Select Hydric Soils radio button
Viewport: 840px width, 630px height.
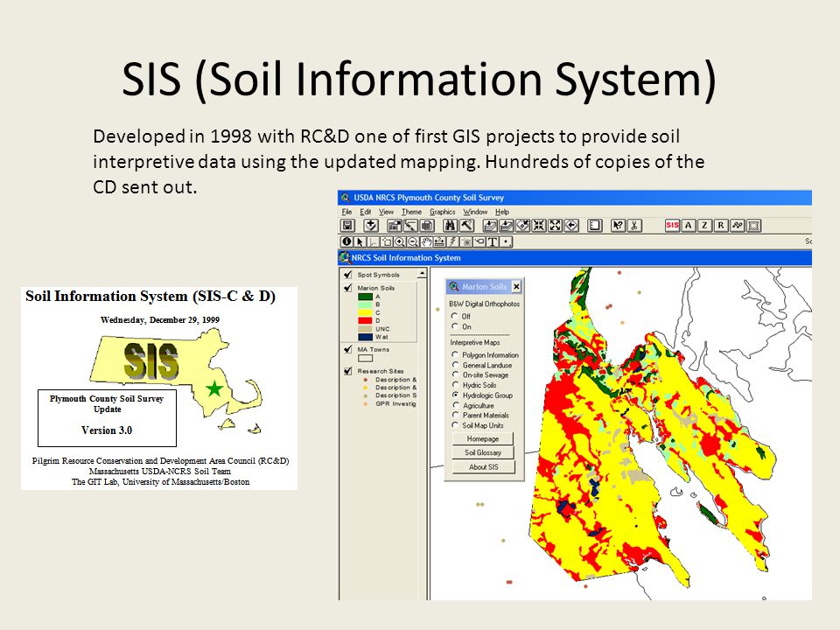[455, 385]
